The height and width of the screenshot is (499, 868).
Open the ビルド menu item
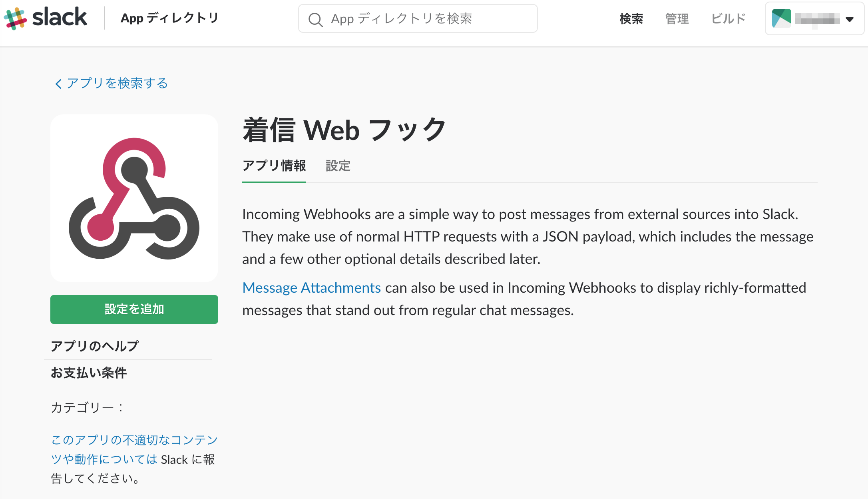(727, 18)
